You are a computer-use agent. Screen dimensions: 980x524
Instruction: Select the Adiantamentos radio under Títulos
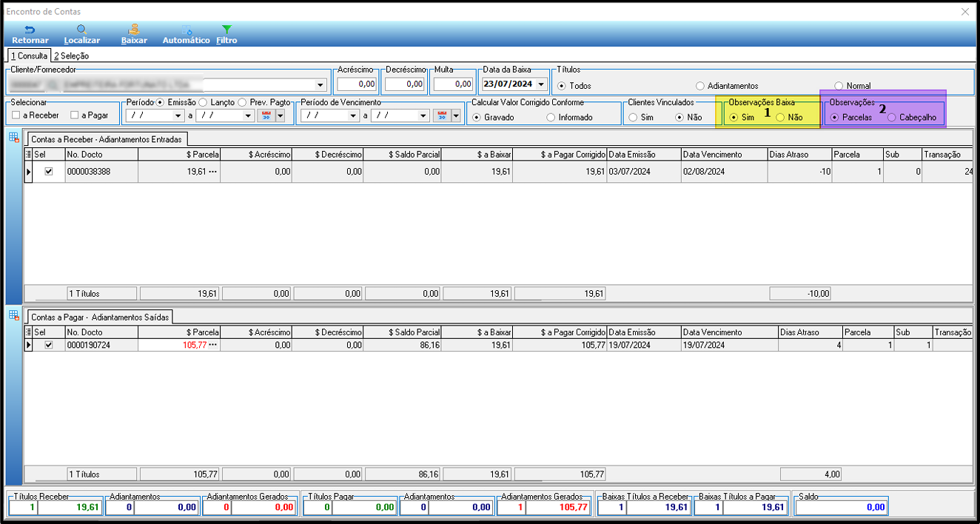tap(700, 86)
